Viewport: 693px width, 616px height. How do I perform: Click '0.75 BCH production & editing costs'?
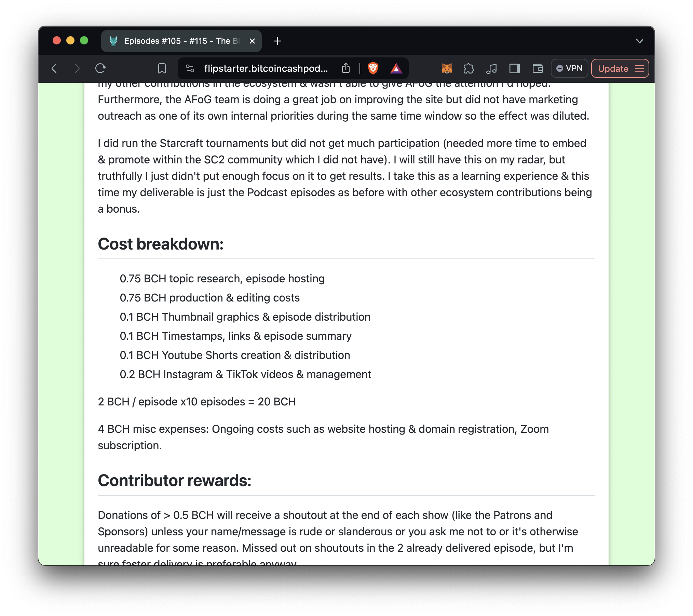[x=209, y=298]
